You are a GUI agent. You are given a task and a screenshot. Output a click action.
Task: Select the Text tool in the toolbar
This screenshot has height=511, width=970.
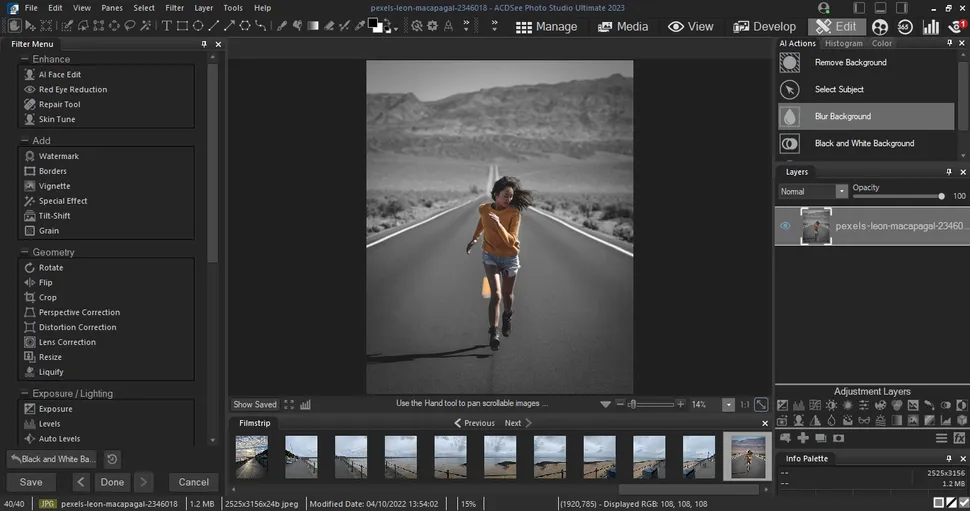point(166,25)
